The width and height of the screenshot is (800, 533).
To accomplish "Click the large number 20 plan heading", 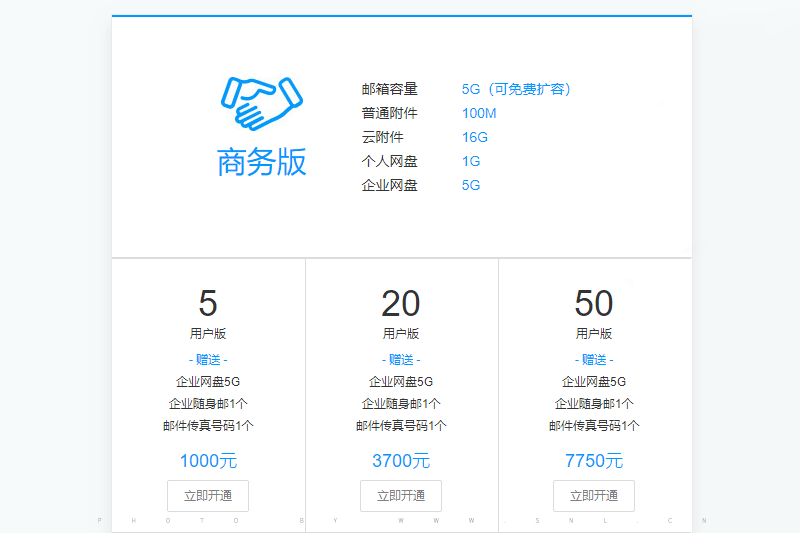I will pyautogui.click(x=401, y=303).
